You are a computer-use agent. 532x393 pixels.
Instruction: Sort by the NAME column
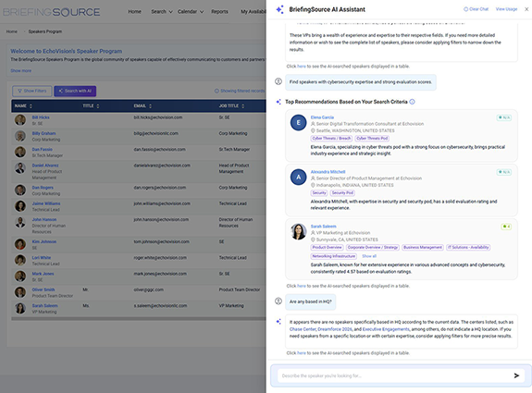tap(23, 106)
